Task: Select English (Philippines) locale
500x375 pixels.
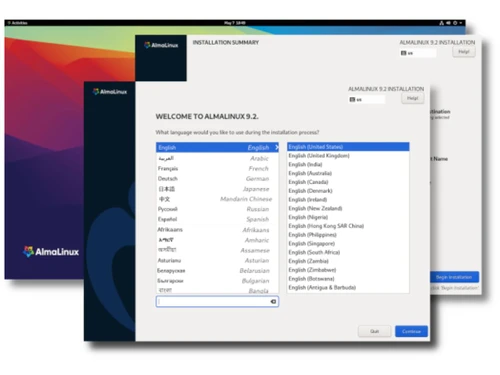Action: pos(348,235)
